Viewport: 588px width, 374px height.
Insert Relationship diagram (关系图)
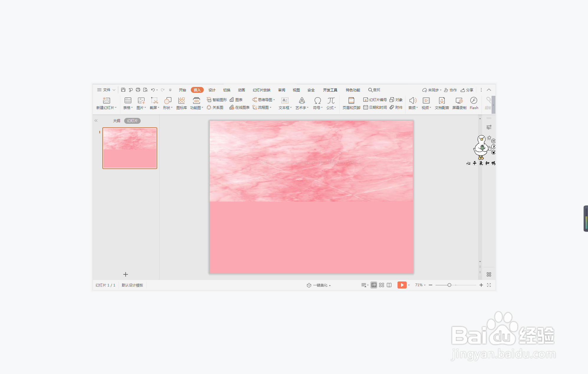coord(215,108)
